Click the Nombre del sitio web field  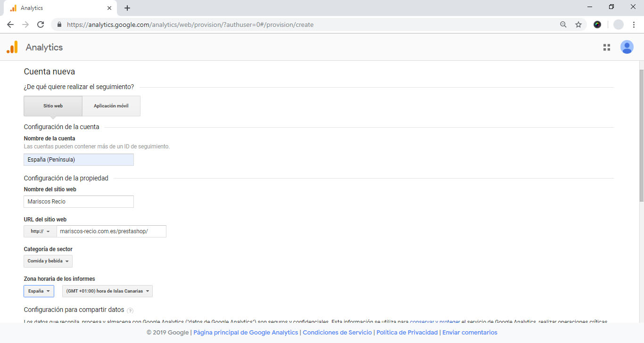(79, 202)
